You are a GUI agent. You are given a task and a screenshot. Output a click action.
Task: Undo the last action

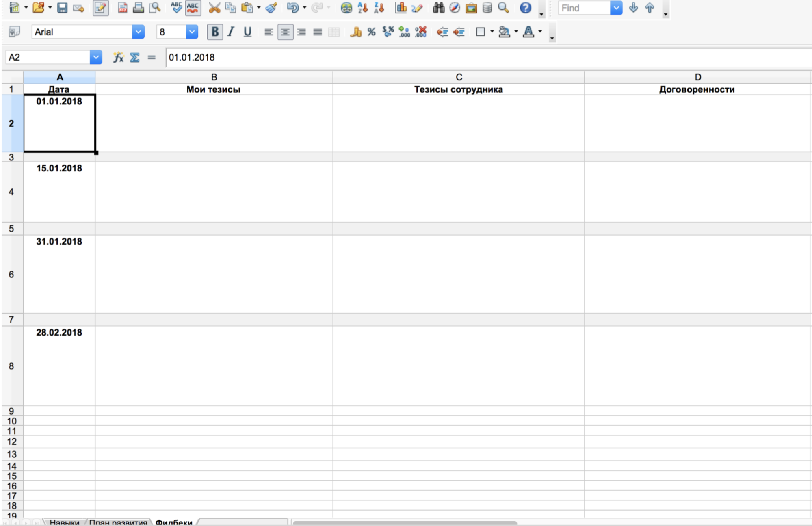point(292,8)
